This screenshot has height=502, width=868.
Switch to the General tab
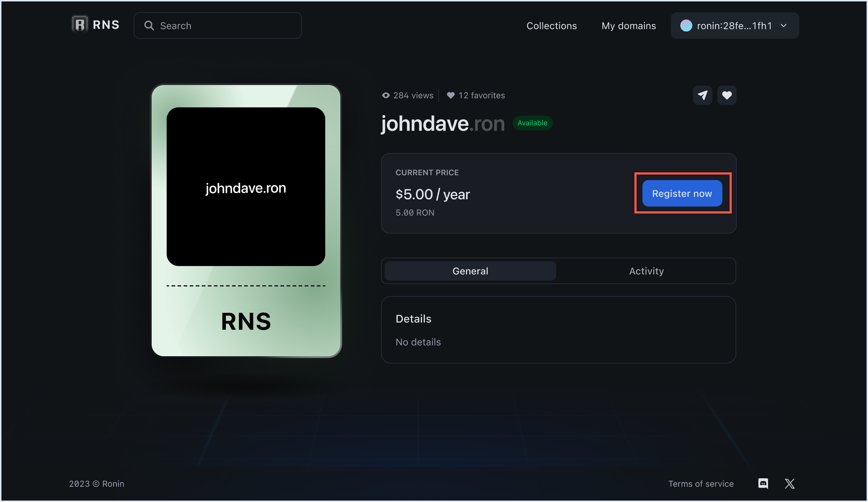tap(470, 271)
